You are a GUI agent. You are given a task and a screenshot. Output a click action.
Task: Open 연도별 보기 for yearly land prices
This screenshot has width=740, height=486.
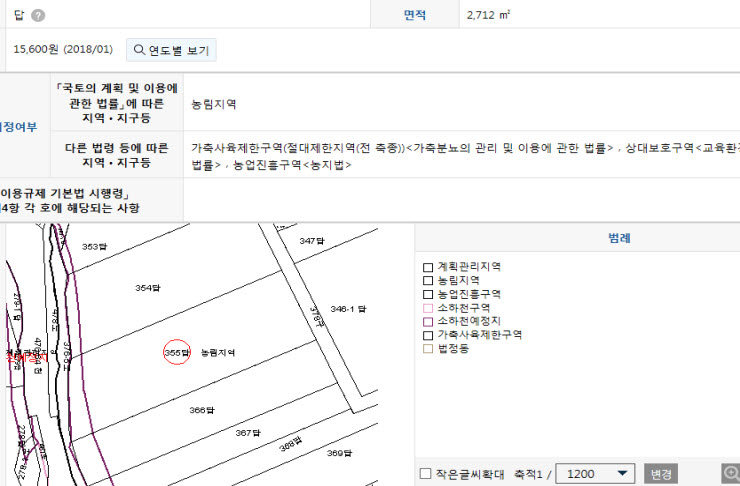point(171,49)
